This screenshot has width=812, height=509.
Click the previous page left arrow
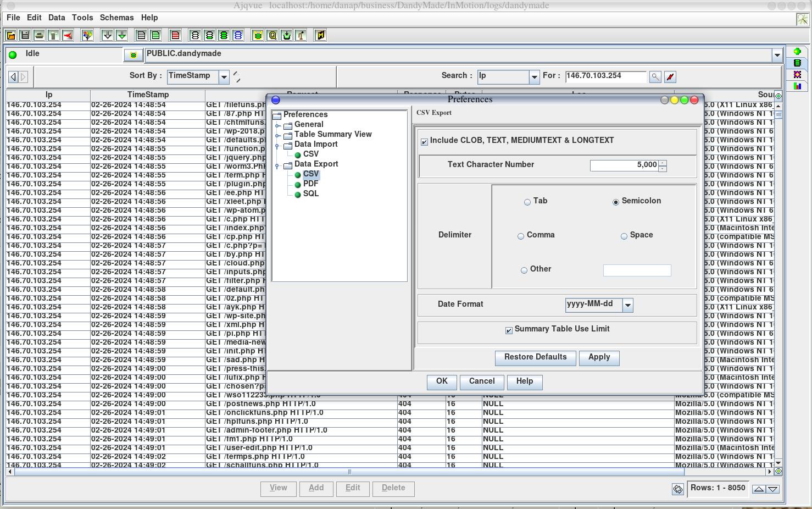pos(13,77)
